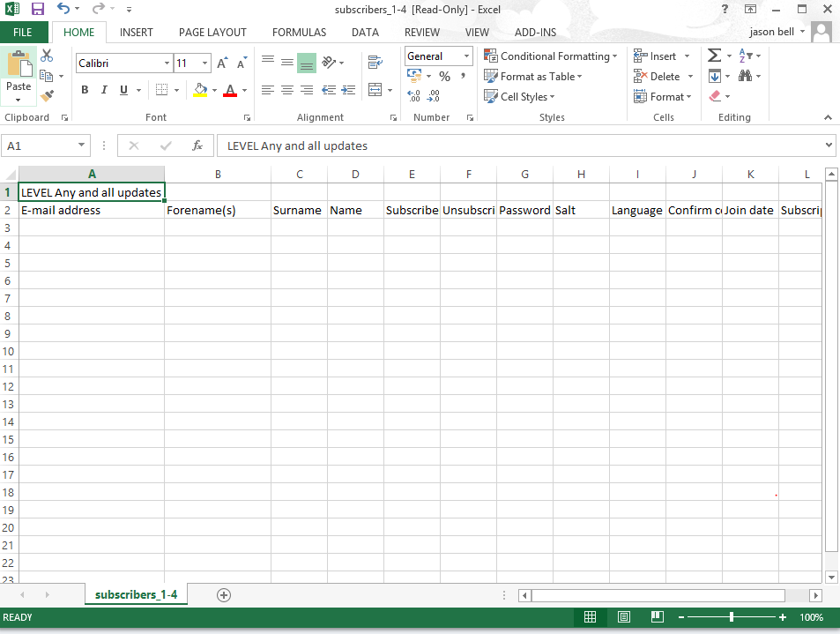This screenshot has width=840, height=634.
Task: Toggle Bold formatting
Action: coord(85,89)
